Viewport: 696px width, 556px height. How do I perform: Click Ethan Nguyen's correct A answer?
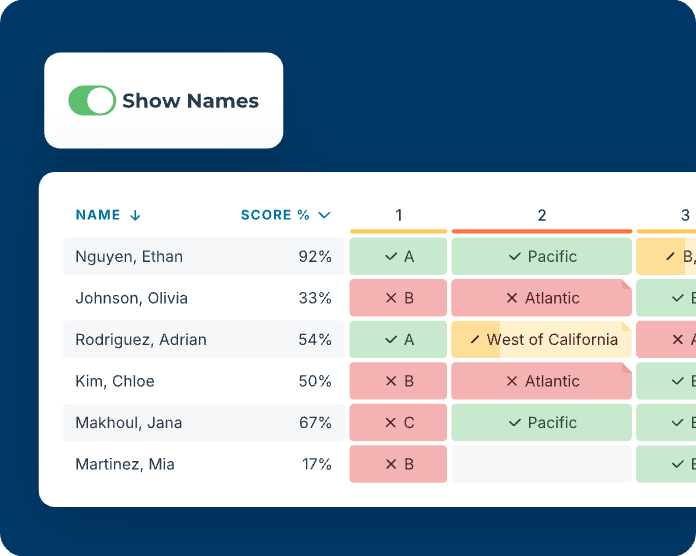[x=398, y=257]
